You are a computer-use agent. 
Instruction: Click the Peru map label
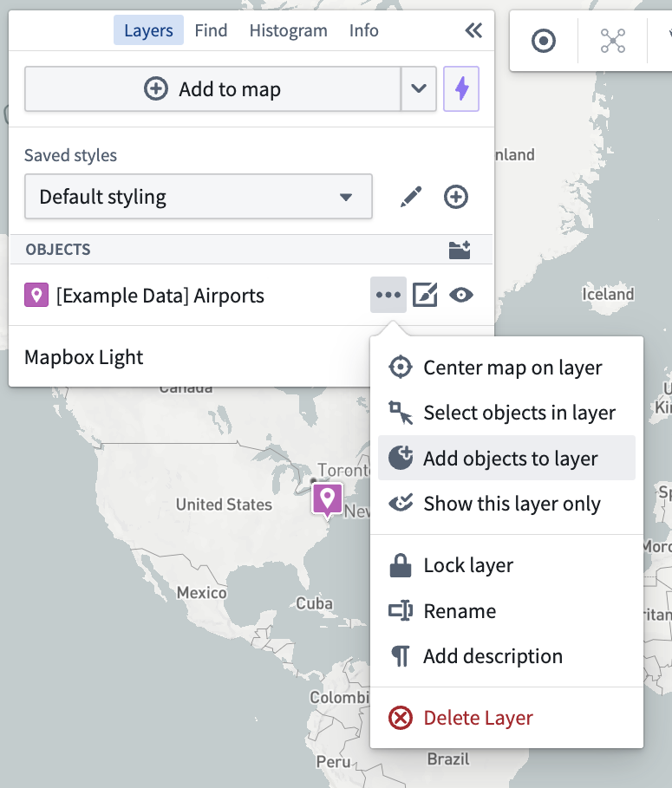click(x=333, y=761)
